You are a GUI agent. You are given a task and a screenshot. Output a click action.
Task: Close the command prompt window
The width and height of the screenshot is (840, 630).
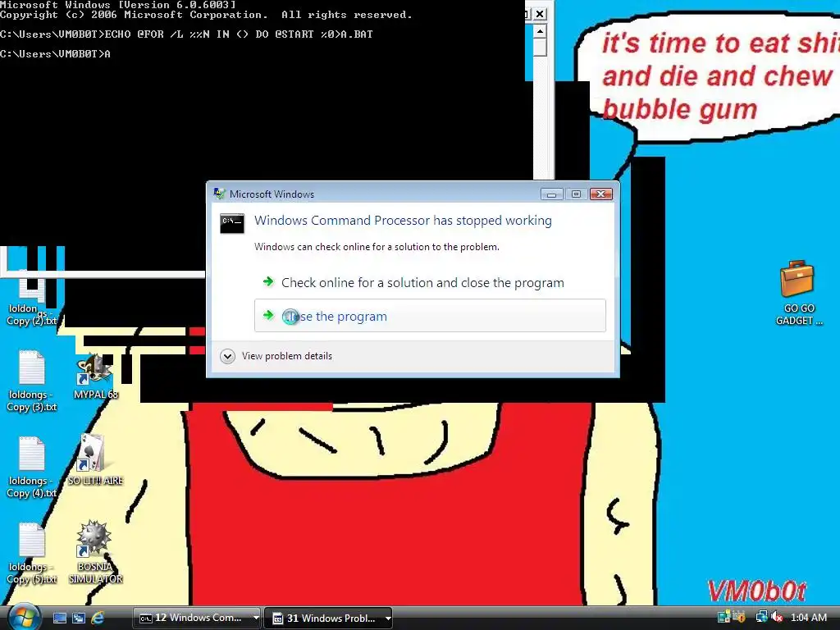coord(540,14)
